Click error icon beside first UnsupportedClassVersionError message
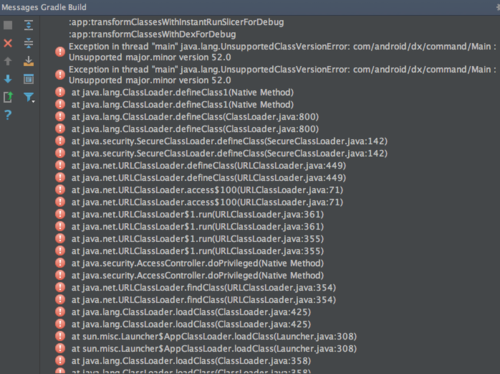Viewport: 500px width, 374px height. pyautogui.click(x=60, y=52)
